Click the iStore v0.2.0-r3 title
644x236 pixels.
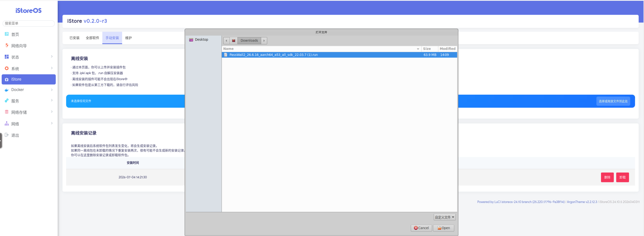[87, 21]
